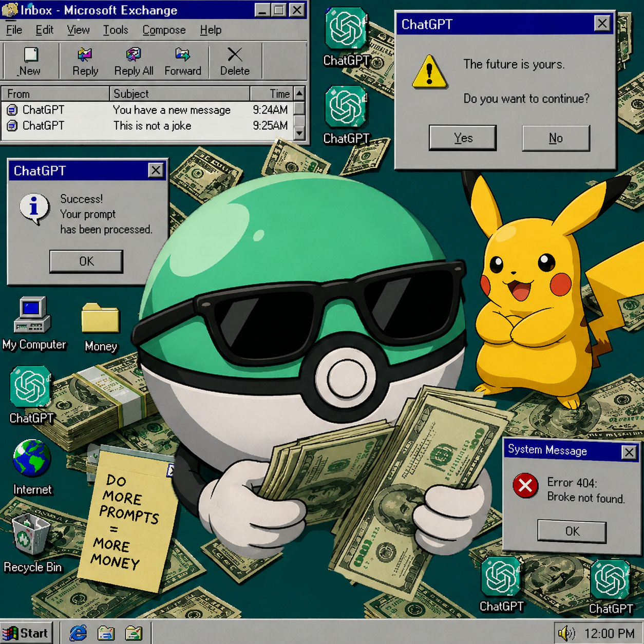Close the 'Success! Your prompt' ChatGPT dialog

[x=156, y=170]
